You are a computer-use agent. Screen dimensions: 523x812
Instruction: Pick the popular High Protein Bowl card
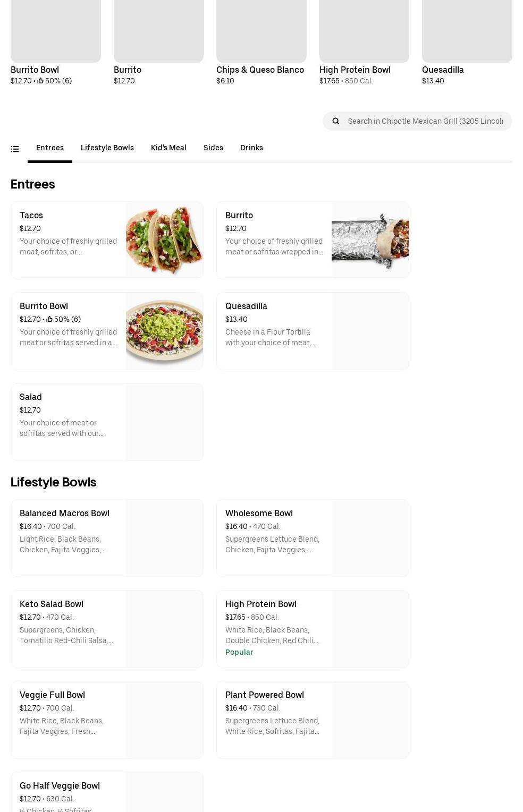[x=313, y=629]
